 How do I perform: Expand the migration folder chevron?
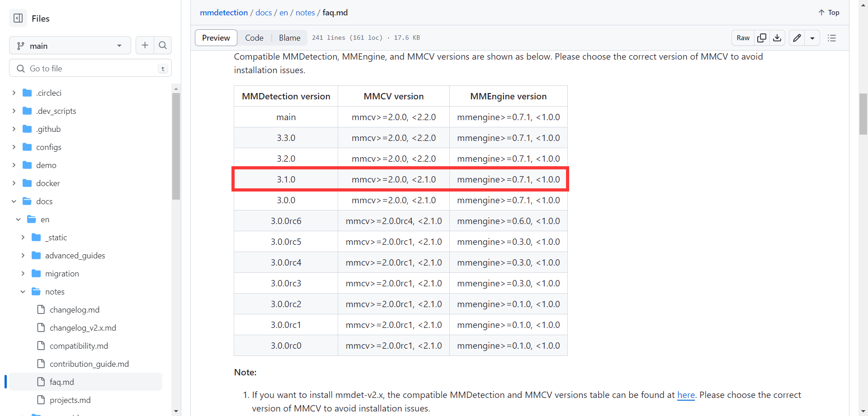(23, 273)
